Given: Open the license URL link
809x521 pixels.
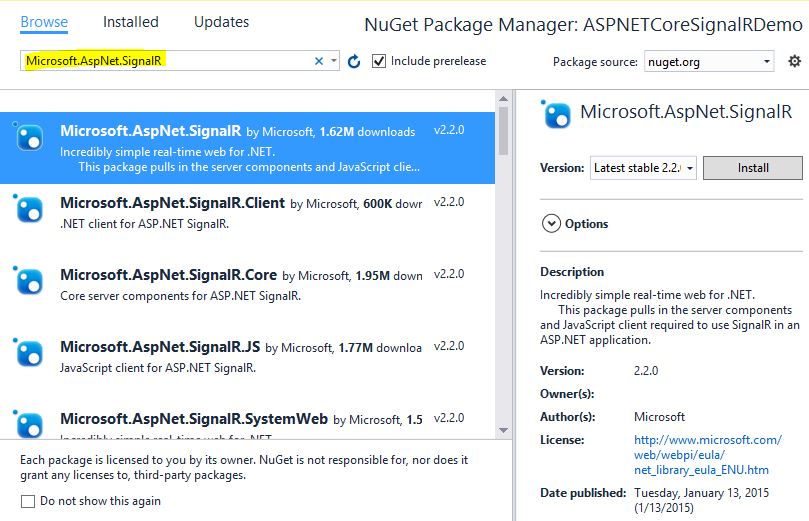Looking at the screenshot, I should tap(707, 455).
